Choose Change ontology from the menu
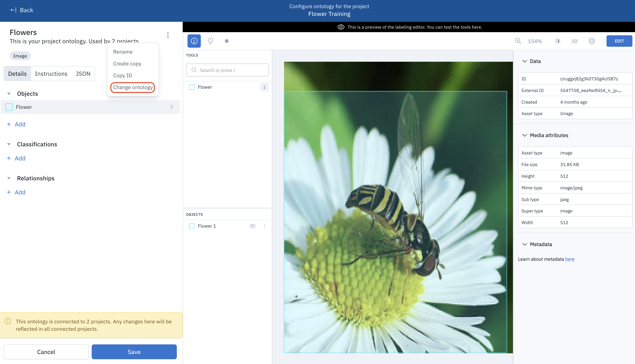635x364 pixels. 133,87
